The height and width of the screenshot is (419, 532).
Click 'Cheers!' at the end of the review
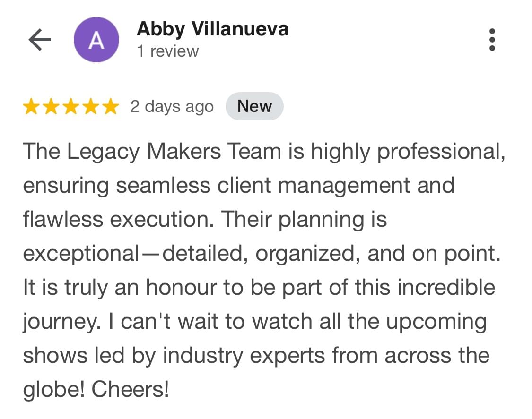pyautogui.click(x=131, y=389)
